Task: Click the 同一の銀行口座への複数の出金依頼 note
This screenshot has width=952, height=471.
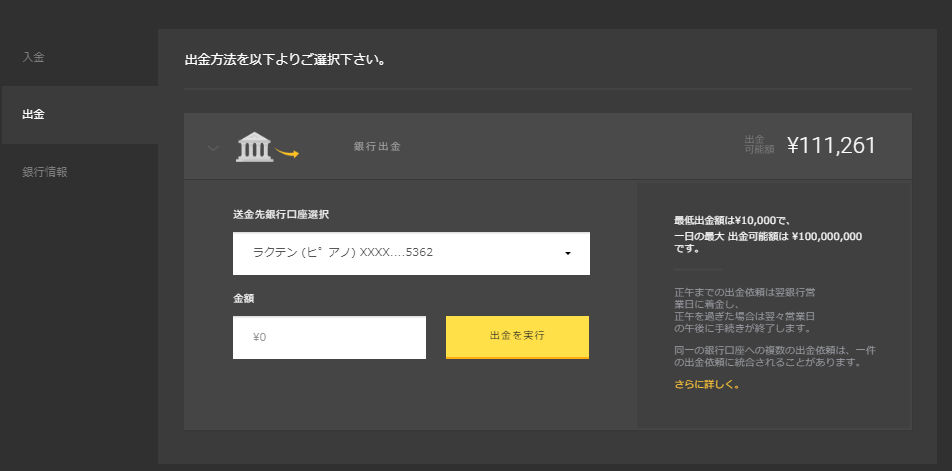Action: (x=775, y=357)
